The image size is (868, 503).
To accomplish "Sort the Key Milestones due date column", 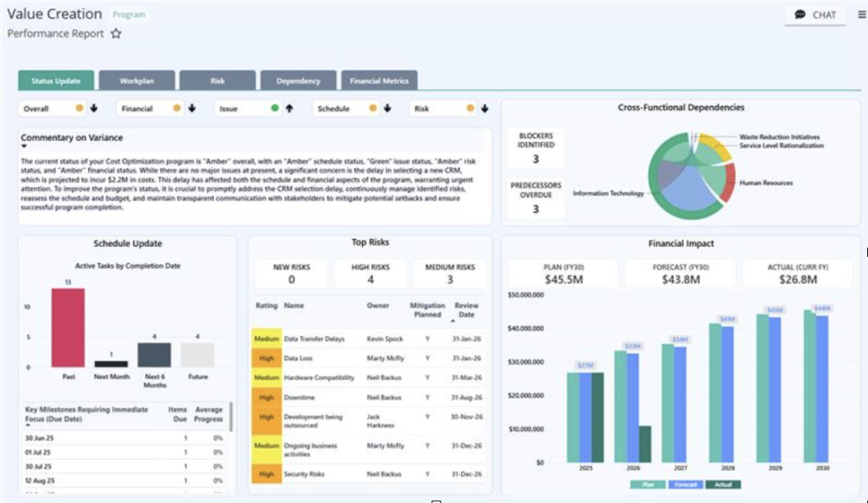I will coord(86,415).
